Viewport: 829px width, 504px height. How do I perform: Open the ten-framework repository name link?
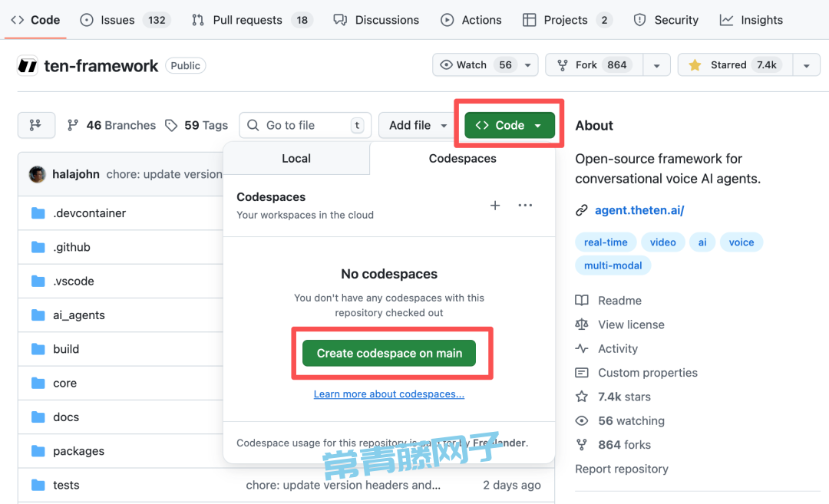point(101,65)
